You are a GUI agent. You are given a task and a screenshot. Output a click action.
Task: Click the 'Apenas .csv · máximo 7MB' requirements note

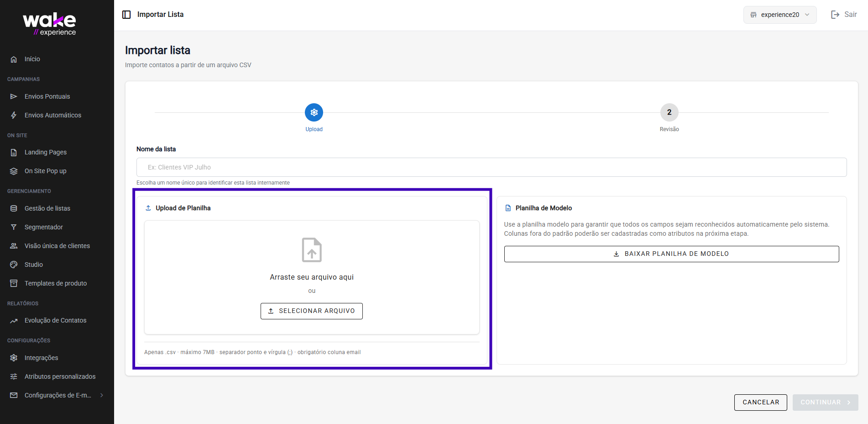tap(252, 352)
